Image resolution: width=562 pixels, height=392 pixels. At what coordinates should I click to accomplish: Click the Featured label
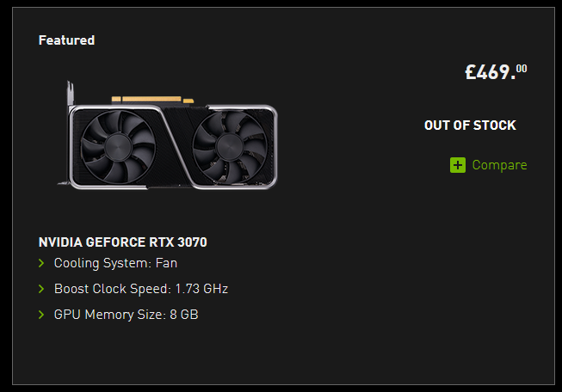66,40
